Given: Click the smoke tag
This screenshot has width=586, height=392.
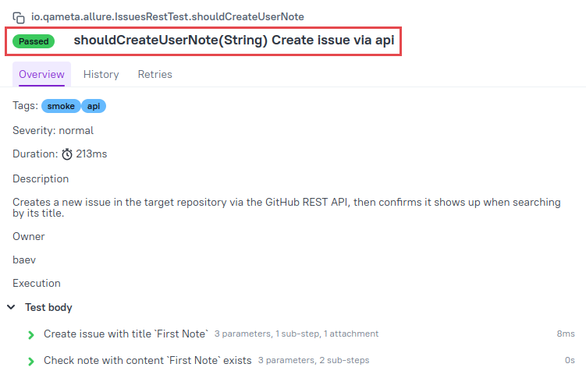Looking at the screenshot, I should point(61,106).
